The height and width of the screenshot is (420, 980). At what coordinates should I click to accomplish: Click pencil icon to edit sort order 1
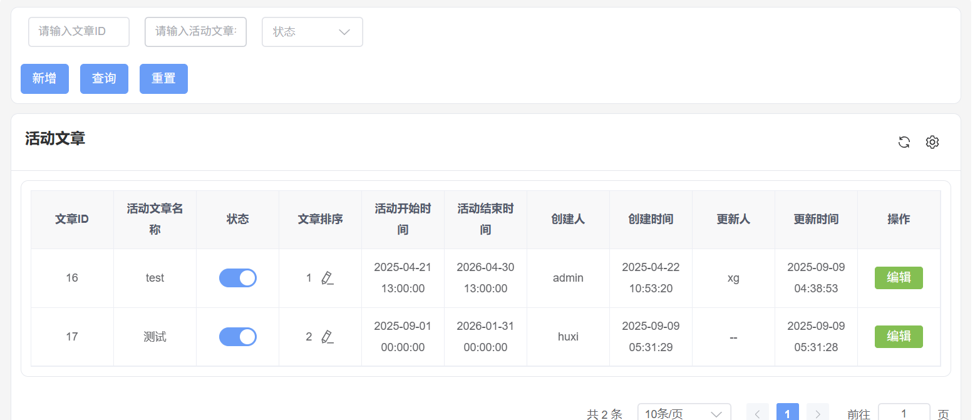(327, 278)
